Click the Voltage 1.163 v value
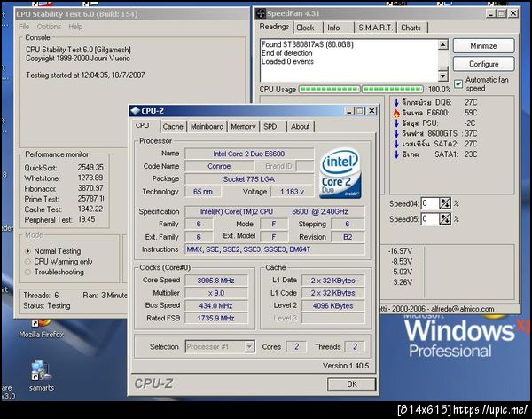Viewport: 532px width, 419px height. (x=292, y=192)
